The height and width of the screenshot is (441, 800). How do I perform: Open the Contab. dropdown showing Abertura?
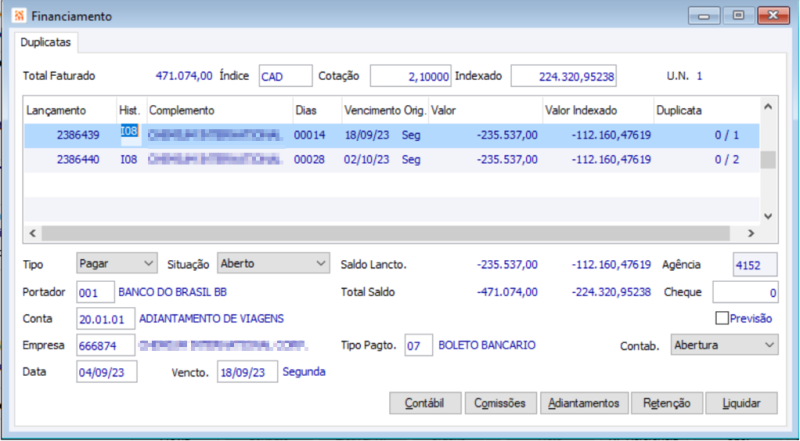pyautogui.click(x=724, y=345)
